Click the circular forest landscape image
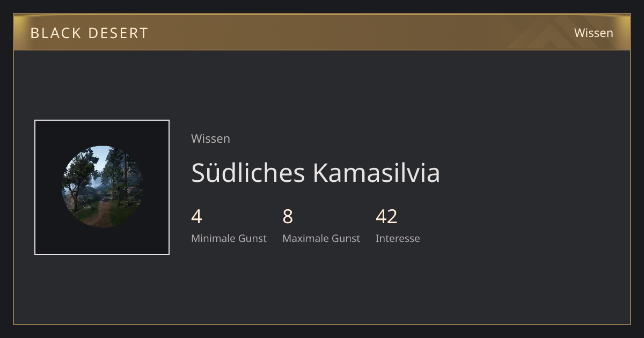 click(102, 186)
